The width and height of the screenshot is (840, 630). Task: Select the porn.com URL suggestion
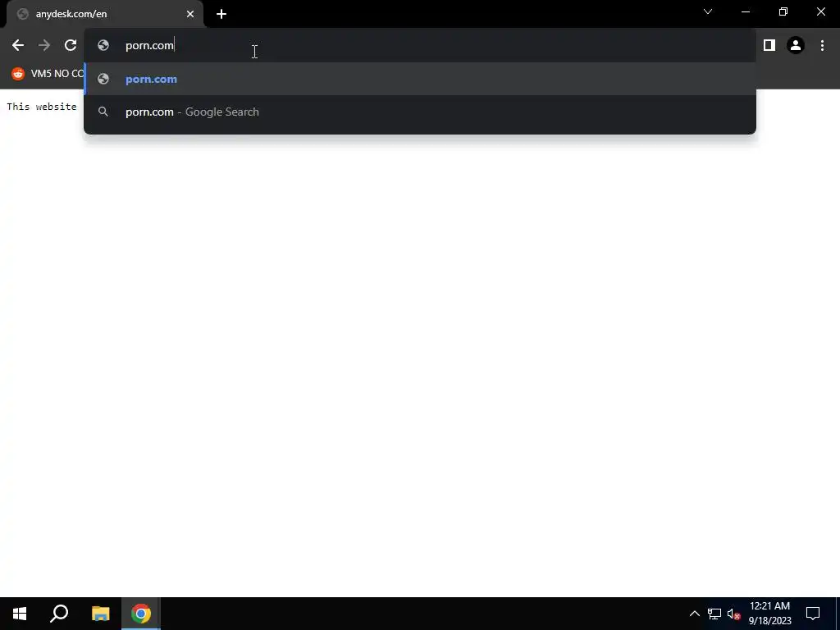click(x=420, y=80)
